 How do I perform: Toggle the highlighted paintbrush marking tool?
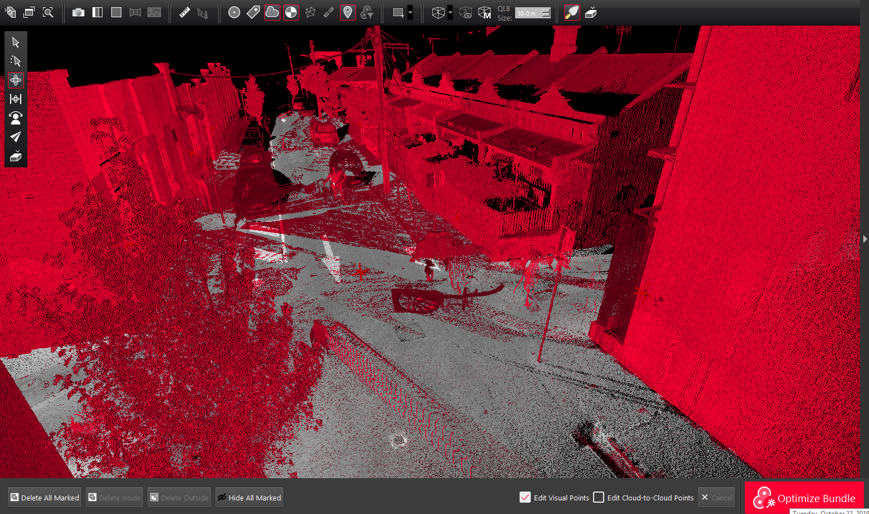(572, 13)
